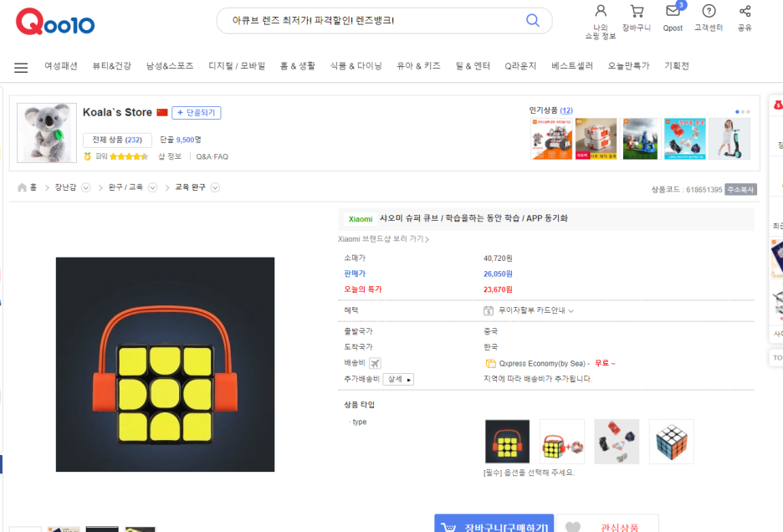Image resolution: width=783 pixels, height=532 pixels.
Task: Click the airplane shipping icon
Action: tap(375, 363)
